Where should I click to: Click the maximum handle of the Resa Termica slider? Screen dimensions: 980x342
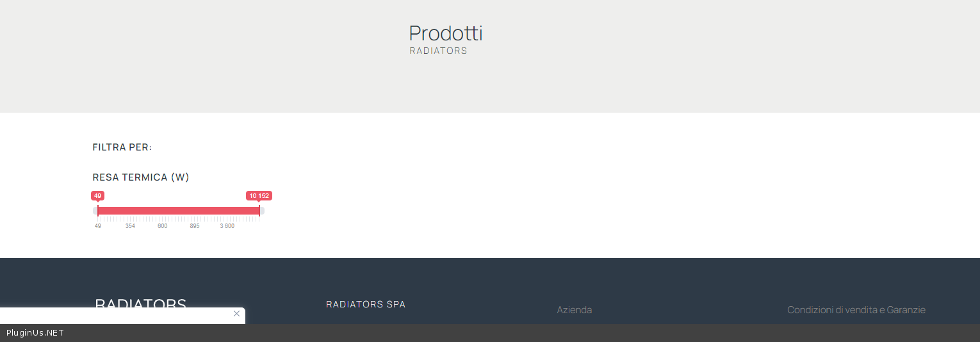259,211
